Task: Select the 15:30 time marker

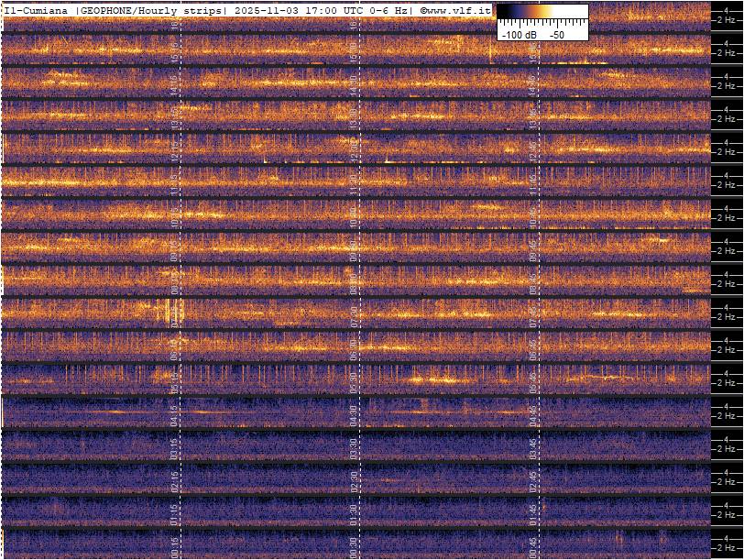Action: pyautogui.click(x=354, y=51)
